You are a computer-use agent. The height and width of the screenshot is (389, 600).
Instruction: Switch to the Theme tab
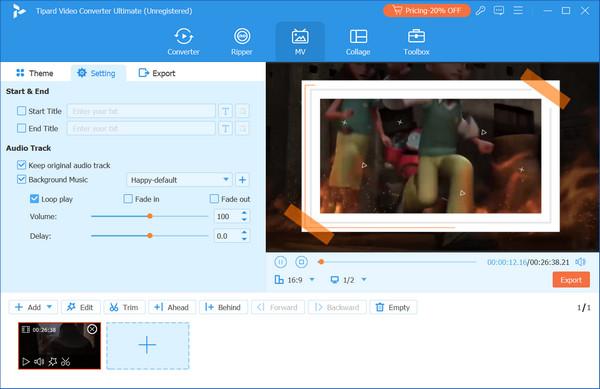(x=34, y=73)
